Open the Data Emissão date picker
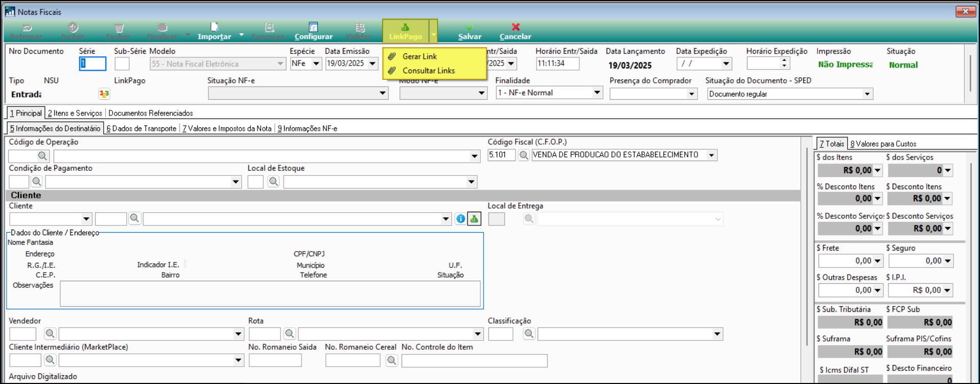This screenshot has width=980, height=384. (x=372, y=63)
